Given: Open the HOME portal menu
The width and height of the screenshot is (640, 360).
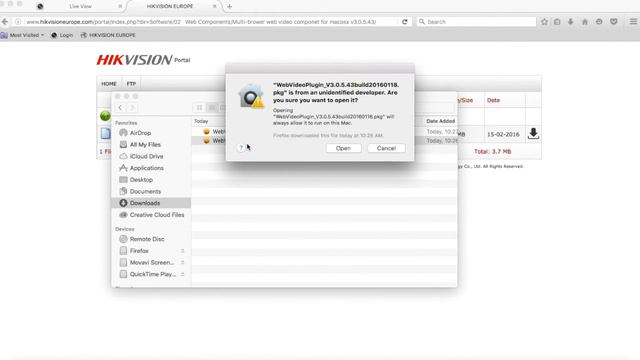Looking at the screenshot, I should click(109, 84).
